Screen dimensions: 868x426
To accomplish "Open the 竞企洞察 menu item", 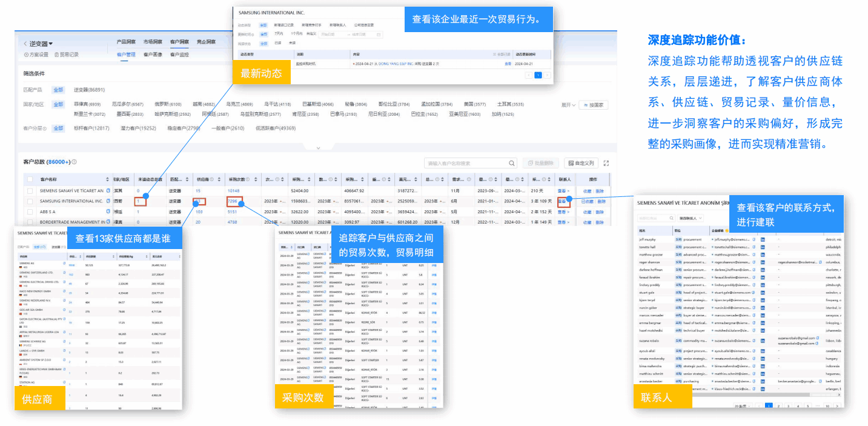I will coord(205,42).
